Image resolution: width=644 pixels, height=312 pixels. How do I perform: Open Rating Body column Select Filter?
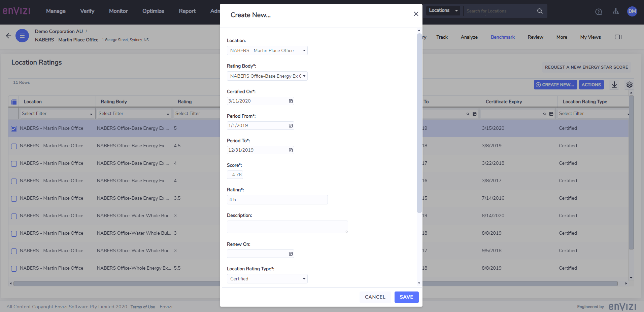click(x=134, y=114)
